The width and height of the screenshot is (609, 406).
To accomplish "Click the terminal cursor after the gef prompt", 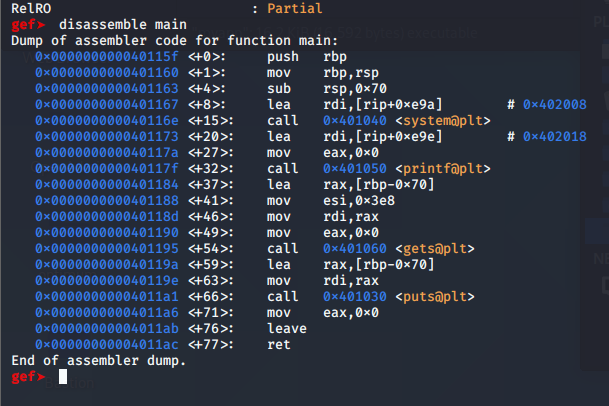I will [64, 377].
